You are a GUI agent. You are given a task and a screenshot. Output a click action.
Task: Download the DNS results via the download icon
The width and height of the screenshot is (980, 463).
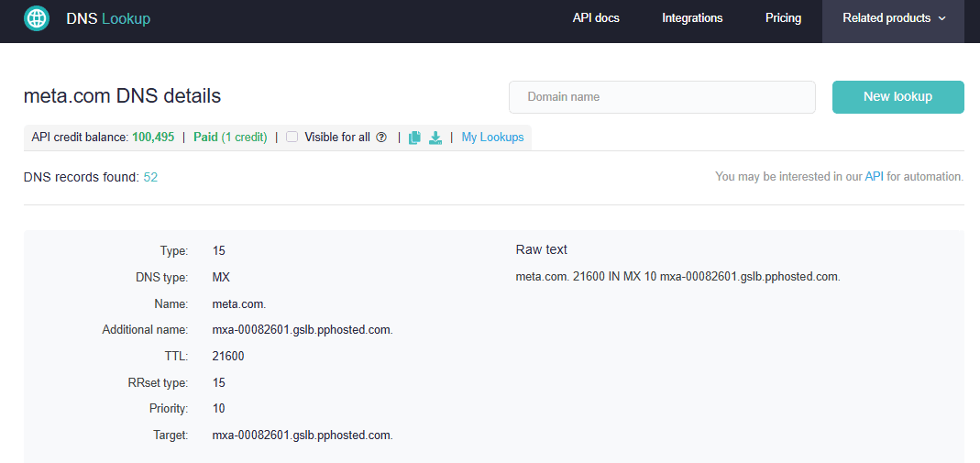pyautogui.click(x=435, y=138)
